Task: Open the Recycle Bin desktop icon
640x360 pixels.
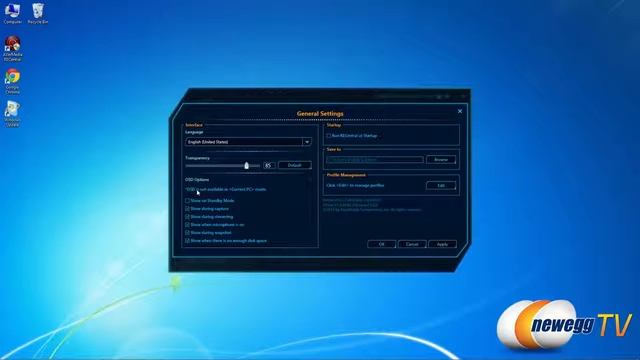Action: [38, 13]
